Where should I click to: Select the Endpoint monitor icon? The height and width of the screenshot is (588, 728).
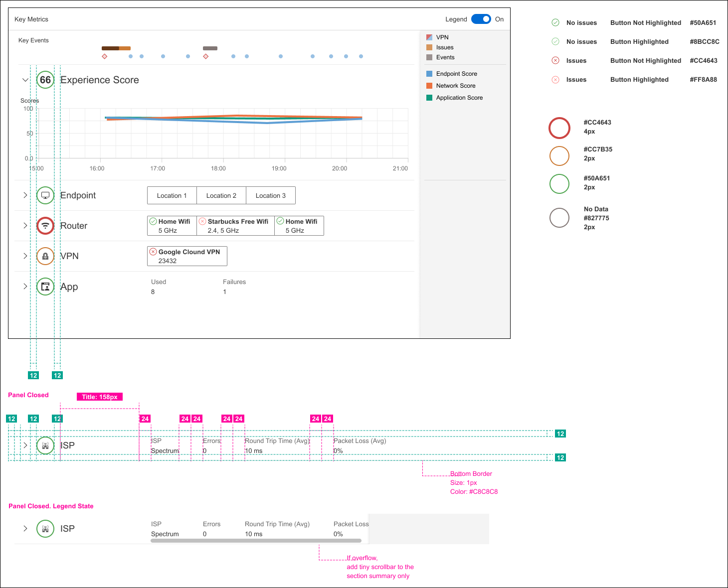tap(45, 195)
